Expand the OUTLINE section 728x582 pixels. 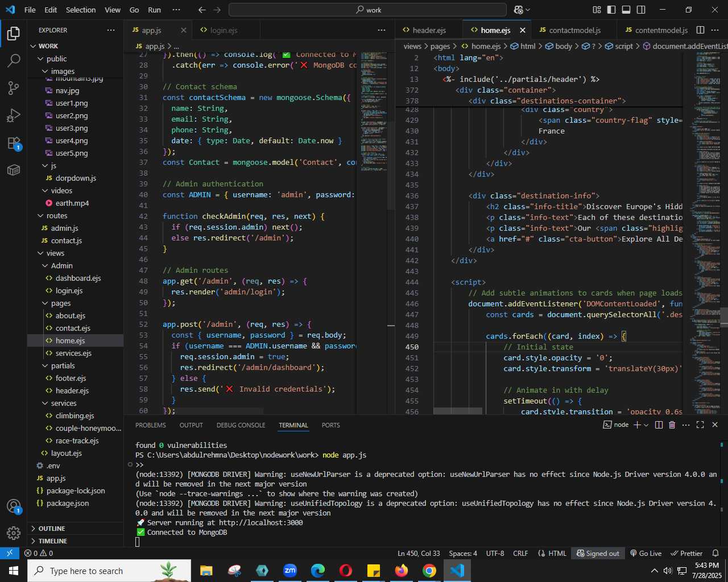coord(75,529)
